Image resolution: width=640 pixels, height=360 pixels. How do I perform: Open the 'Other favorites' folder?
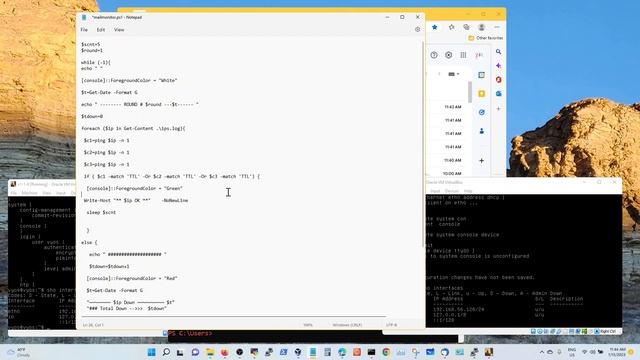[x=486, y=38]
